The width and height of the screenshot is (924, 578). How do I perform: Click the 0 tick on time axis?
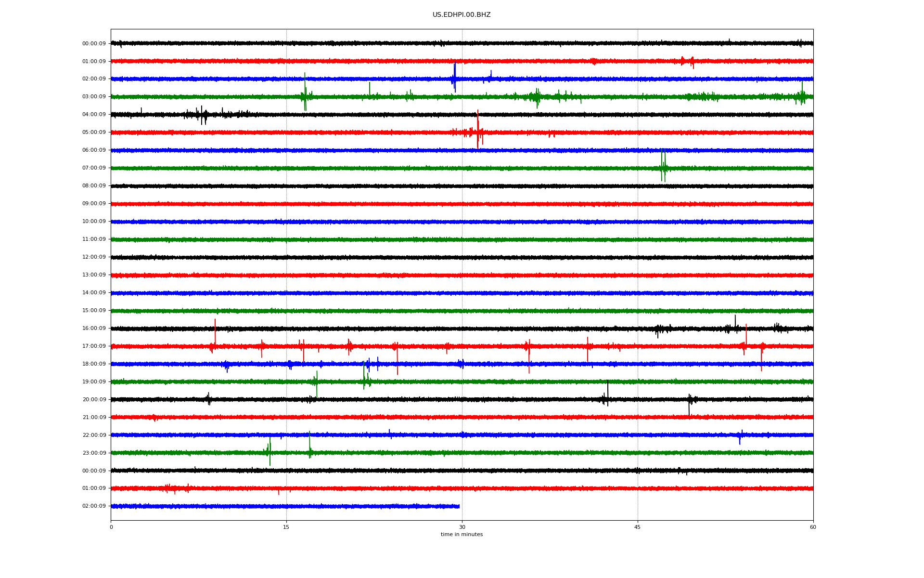click(111, 527)
